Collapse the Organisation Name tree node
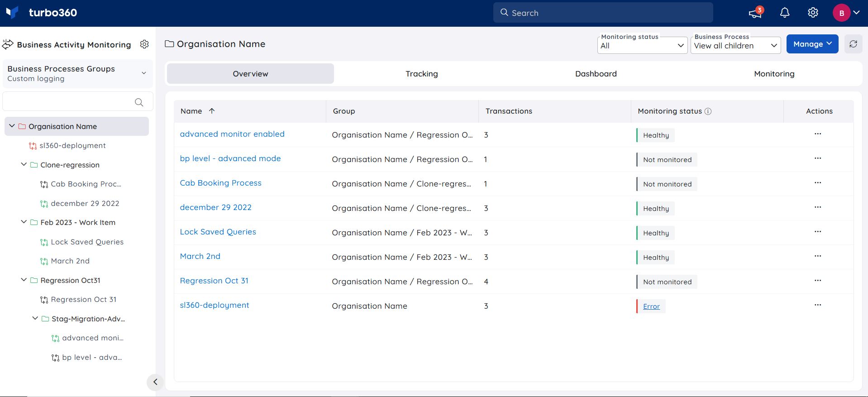 pyautogui.click(x=12, y=126)
